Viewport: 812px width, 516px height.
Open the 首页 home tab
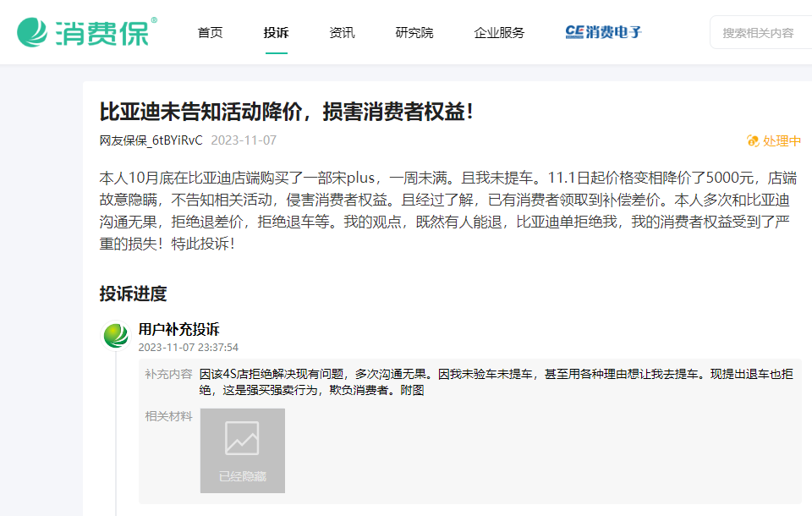point(211,33)
